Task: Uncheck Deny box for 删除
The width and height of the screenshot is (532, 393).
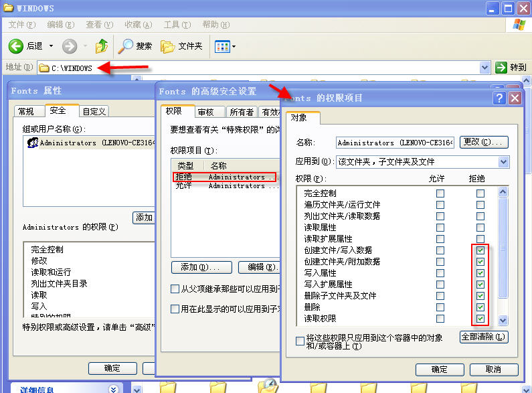Action: pyautogui.click(x=480, y=307)
